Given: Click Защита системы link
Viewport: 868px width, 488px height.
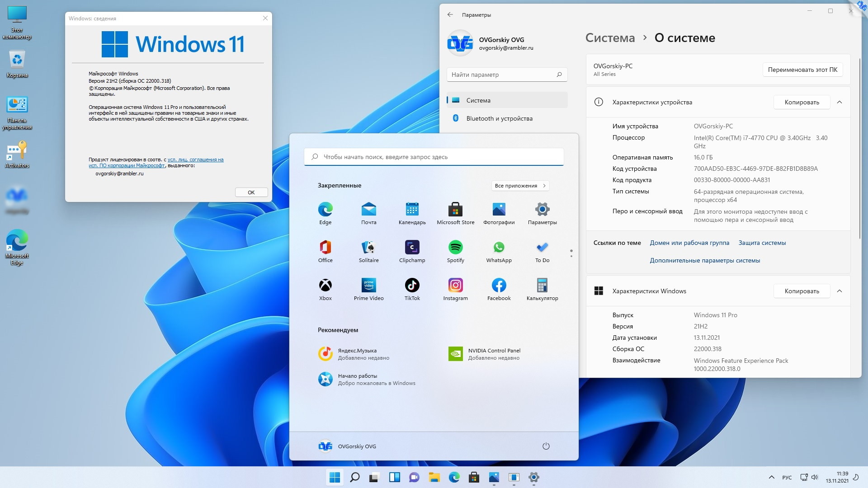Looking at the screenshot, I should tap(762, 243).
